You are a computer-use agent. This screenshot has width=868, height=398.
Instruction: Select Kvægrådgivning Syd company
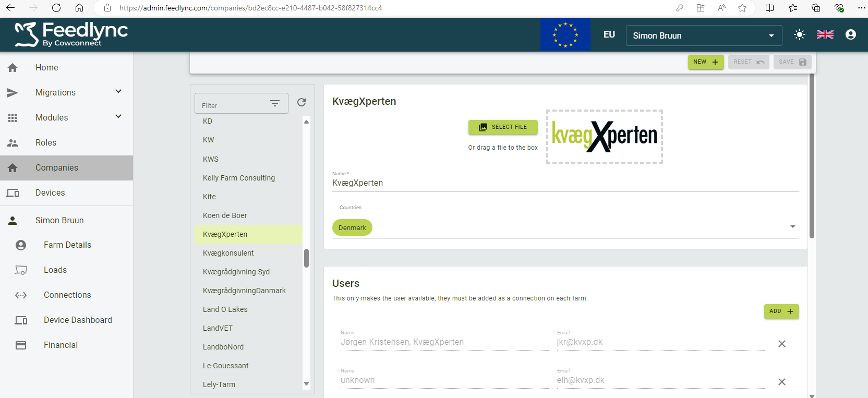pyautogui.click(x=249, y=272)
